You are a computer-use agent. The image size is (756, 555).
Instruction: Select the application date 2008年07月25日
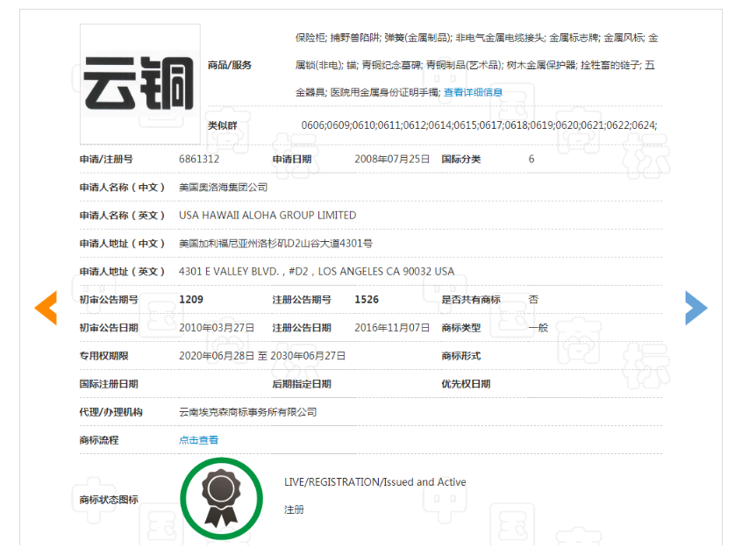[x=392, y=159]
